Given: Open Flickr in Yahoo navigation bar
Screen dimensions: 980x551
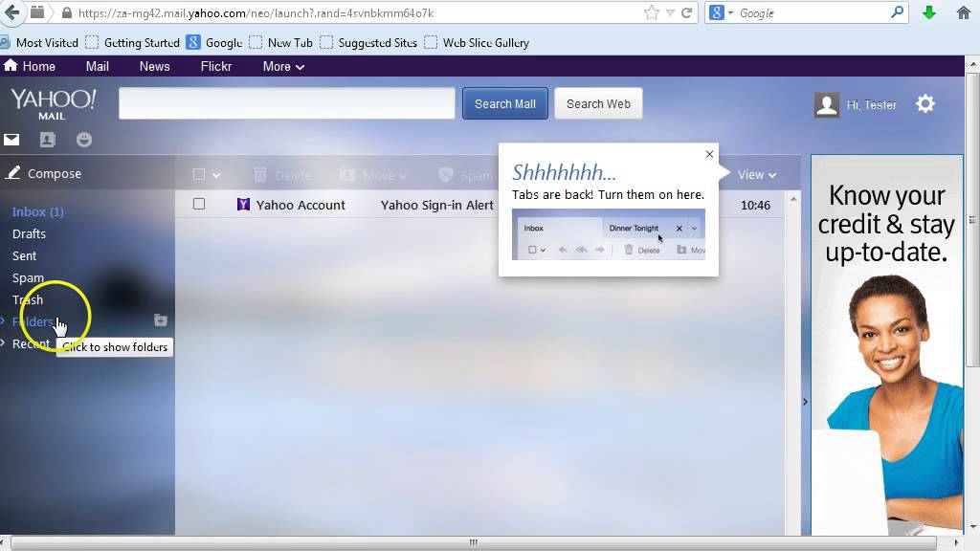Looking at the screenshot, I should click(x=216, y=66).
